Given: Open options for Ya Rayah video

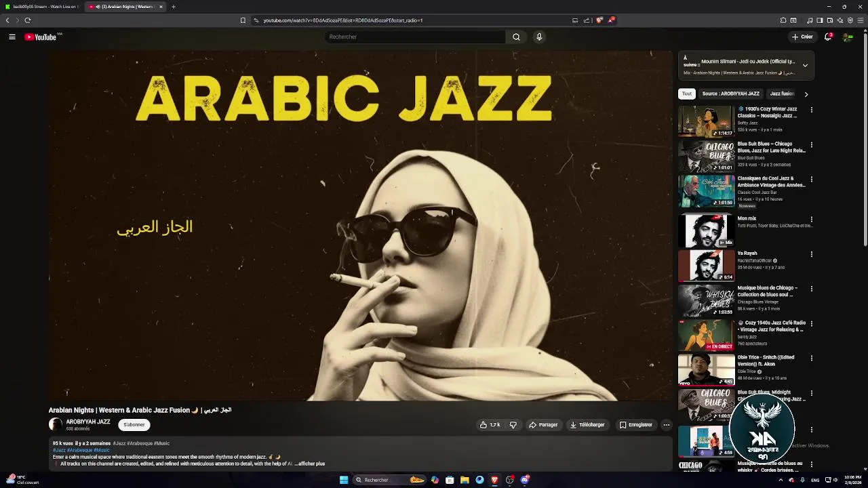Looking at the screenshot, I should point(811,254).
